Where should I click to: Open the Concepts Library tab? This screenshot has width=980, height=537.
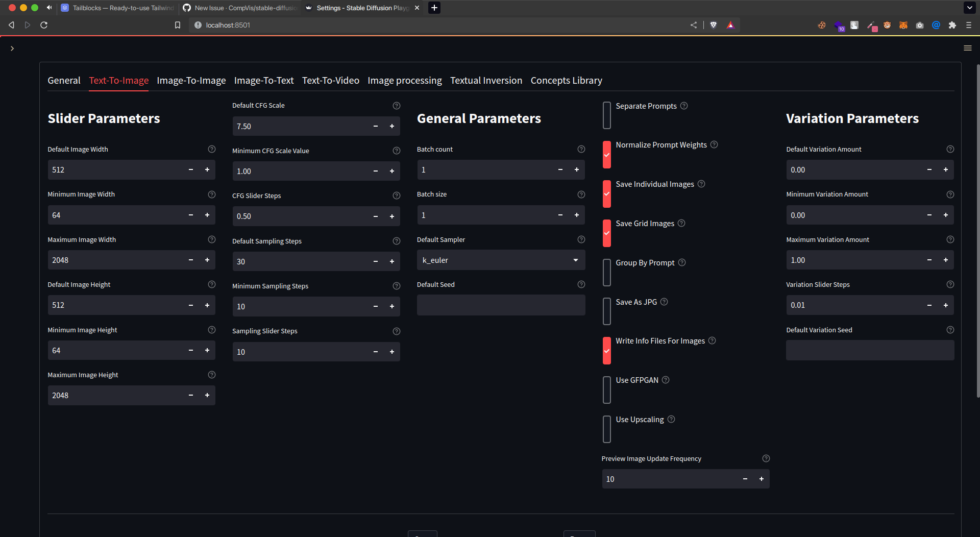(x=566, y=80)
